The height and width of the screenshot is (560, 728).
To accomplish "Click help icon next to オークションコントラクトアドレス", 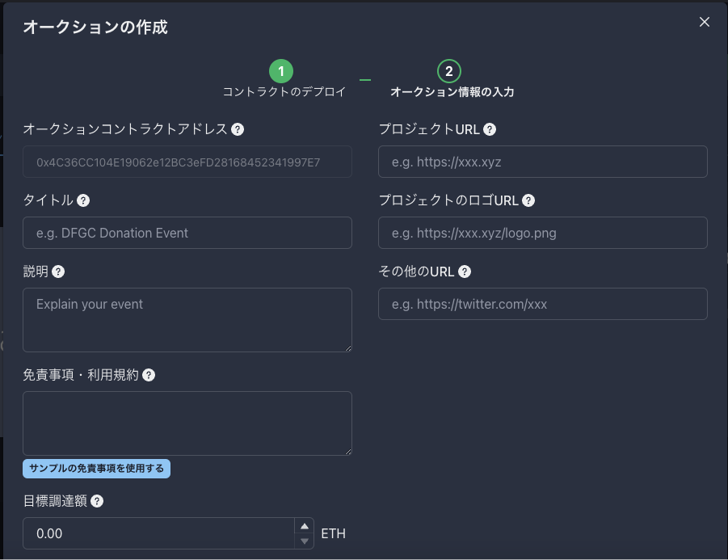I will tap(238, 129).
